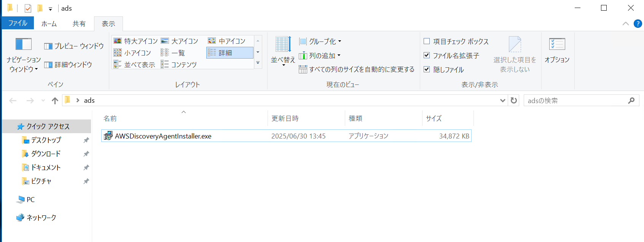Expand the breadcrumb chevron before ads
The width and height of the screenshot is (644, 242).
coord(78,100)
